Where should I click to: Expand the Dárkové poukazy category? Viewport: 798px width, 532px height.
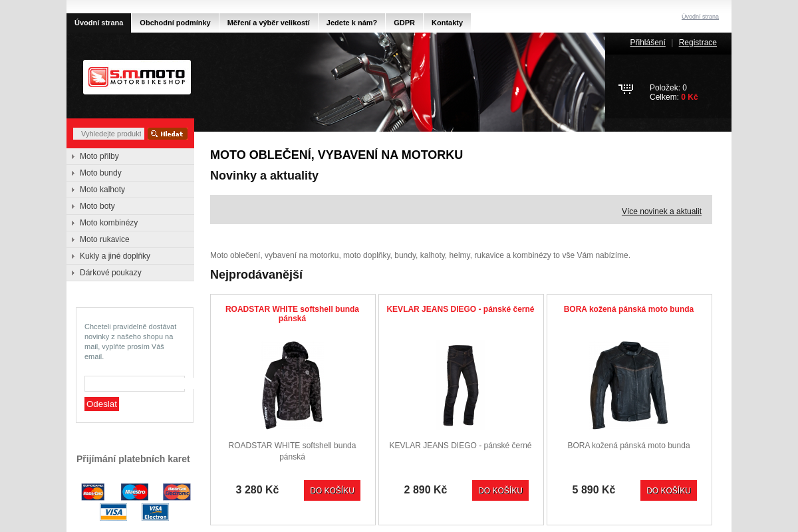click(x=130, y=273)
